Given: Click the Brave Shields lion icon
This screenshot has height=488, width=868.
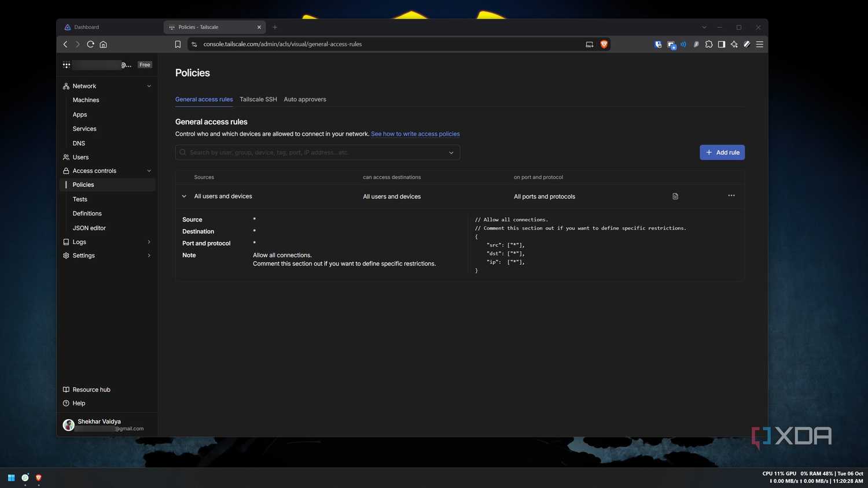Looking at the screenshot, I should 604,44.
